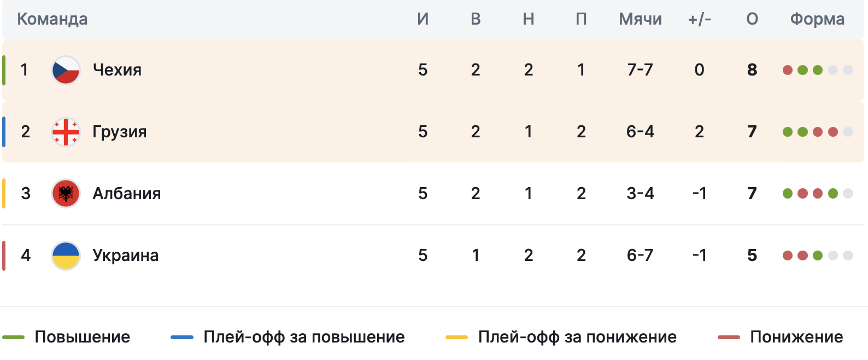Click Украина's green form dot
This screenshot has height=360, width=868.
tap(818, 256)
